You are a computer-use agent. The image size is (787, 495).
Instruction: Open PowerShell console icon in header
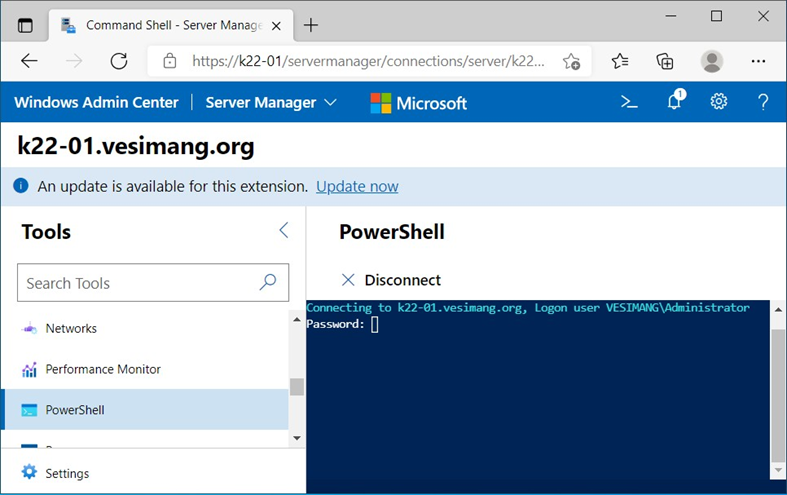(629, 102)
